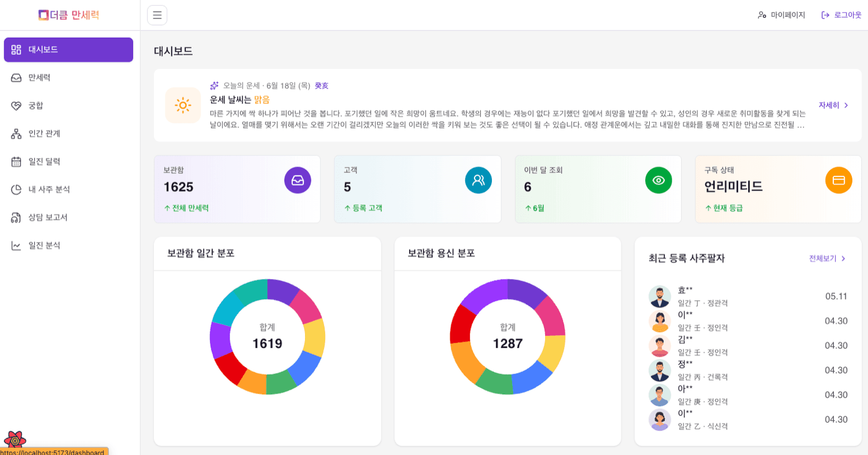This screenshot has width=868, height=455.
Task: Click the 더큼 만세력 logo
Action: coord(69,15)
